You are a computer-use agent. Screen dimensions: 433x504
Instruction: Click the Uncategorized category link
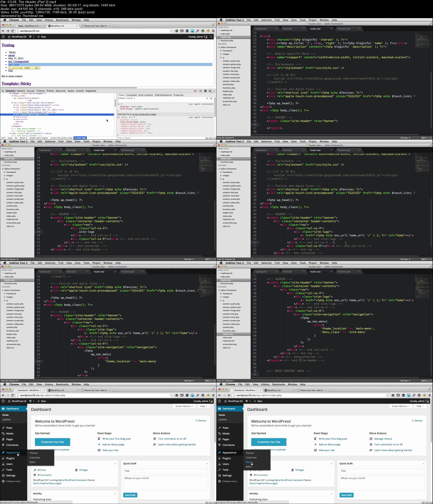[21, 61]
